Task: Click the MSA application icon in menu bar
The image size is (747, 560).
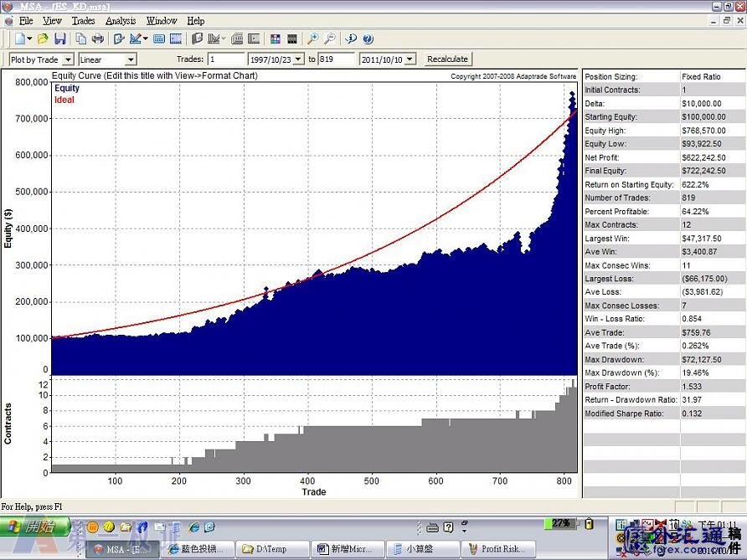Action: [x=8, y=21]
